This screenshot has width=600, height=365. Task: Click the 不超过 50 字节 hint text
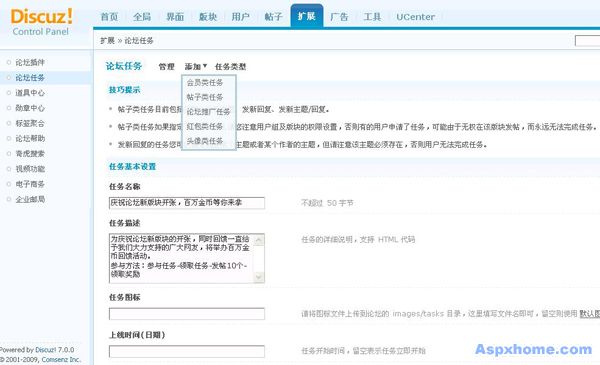click(327, 203)
